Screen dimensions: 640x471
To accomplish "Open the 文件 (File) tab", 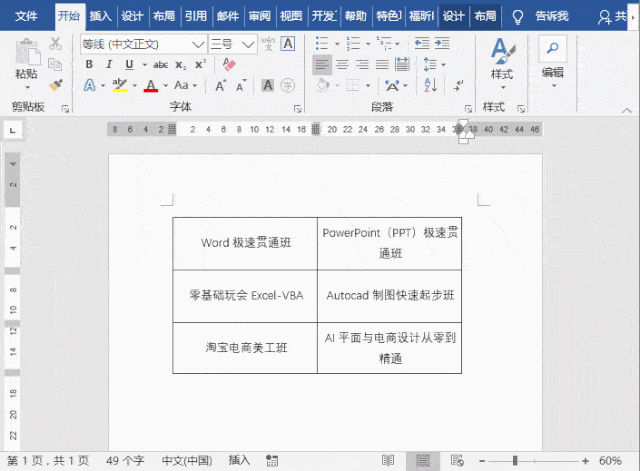I will [26, 16].
